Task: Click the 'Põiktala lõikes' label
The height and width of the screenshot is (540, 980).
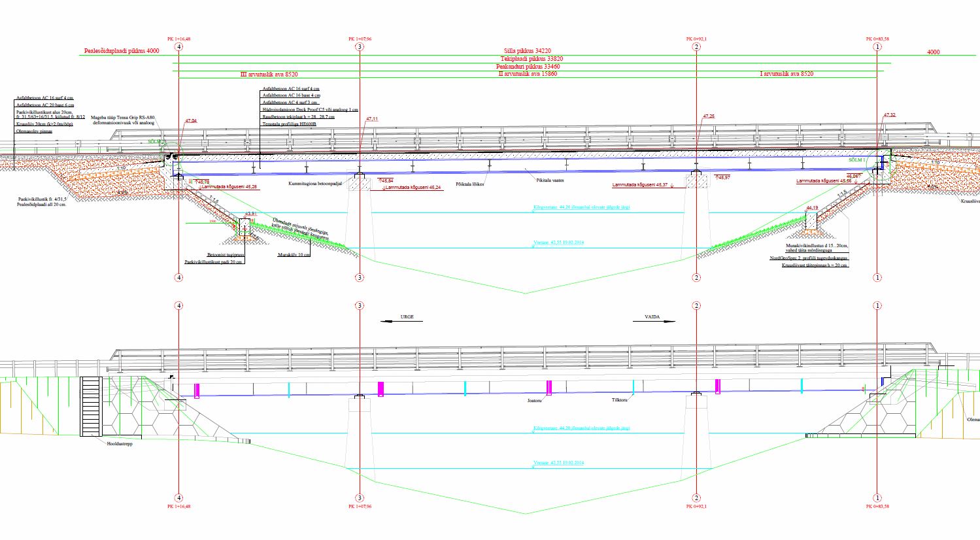Action: [469, 185]
